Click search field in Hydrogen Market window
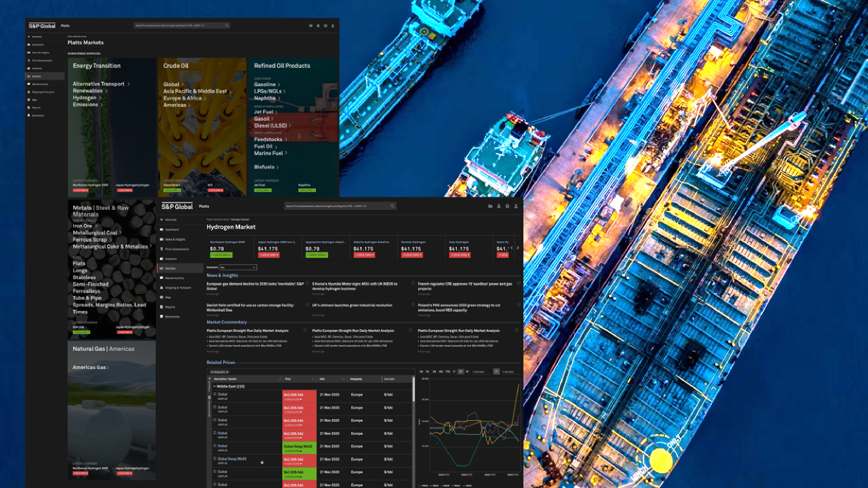 tap(339, 206)
